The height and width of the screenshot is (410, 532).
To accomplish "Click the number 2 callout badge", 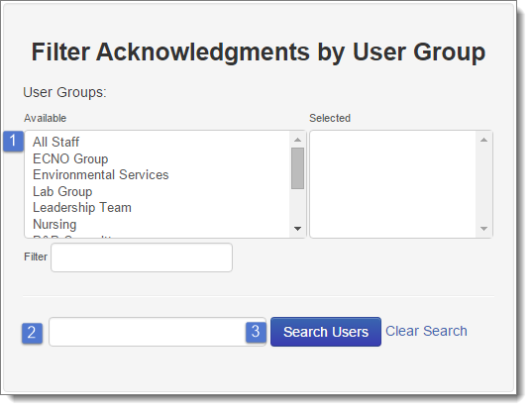I will tap(33, 333).
